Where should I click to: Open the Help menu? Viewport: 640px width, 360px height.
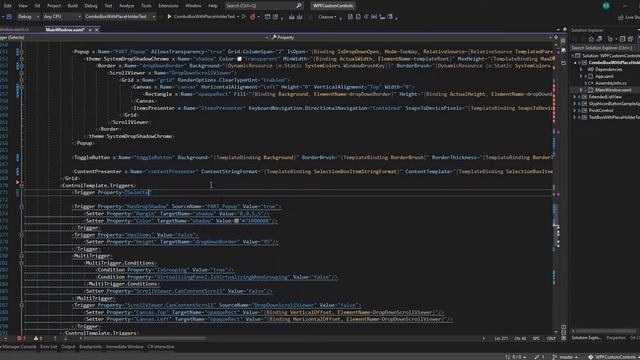click(213, 6)
